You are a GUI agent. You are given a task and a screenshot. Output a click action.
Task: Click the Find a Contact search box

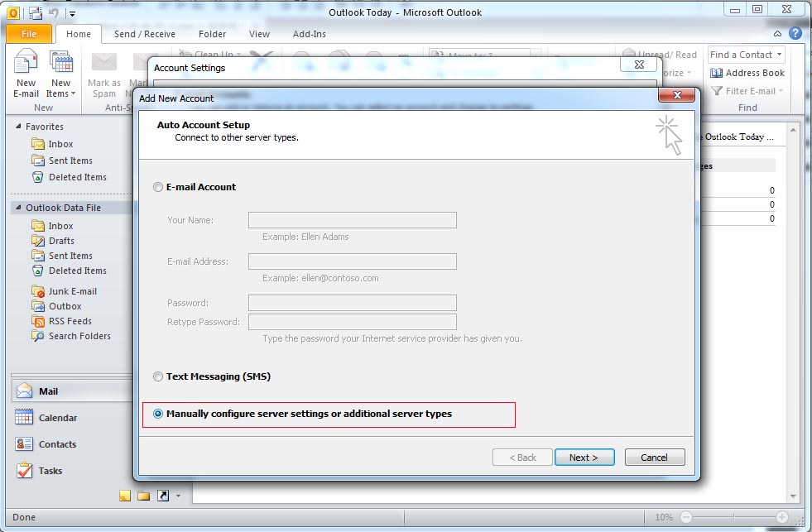click(745, 55)
